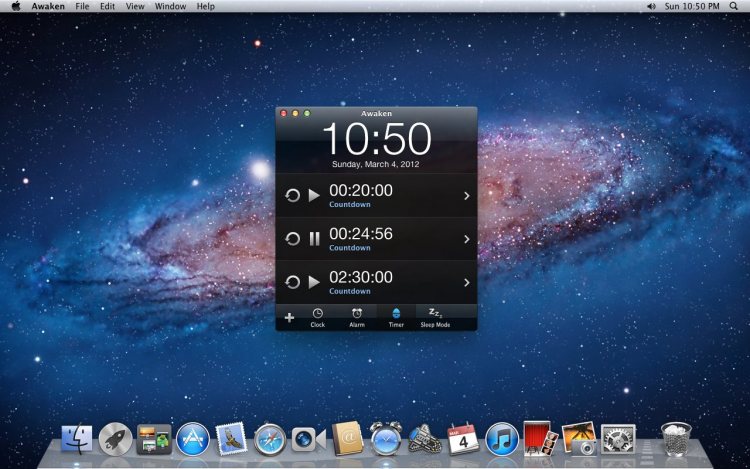Image resolution: width=750 pixels, height=469 pixels.
Task: Open the View menu
Action: click(135, 6)
